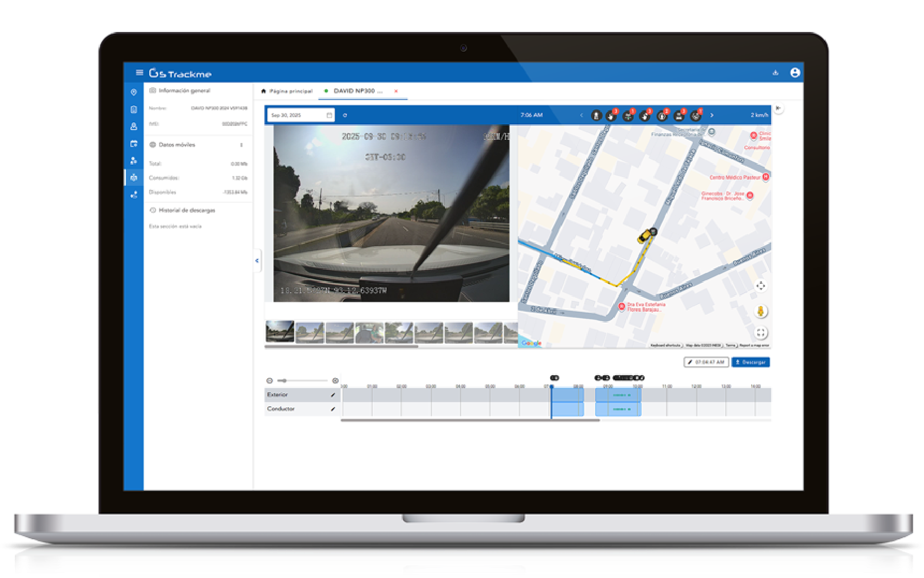Switch to the Página principal tab

(291, 91)
